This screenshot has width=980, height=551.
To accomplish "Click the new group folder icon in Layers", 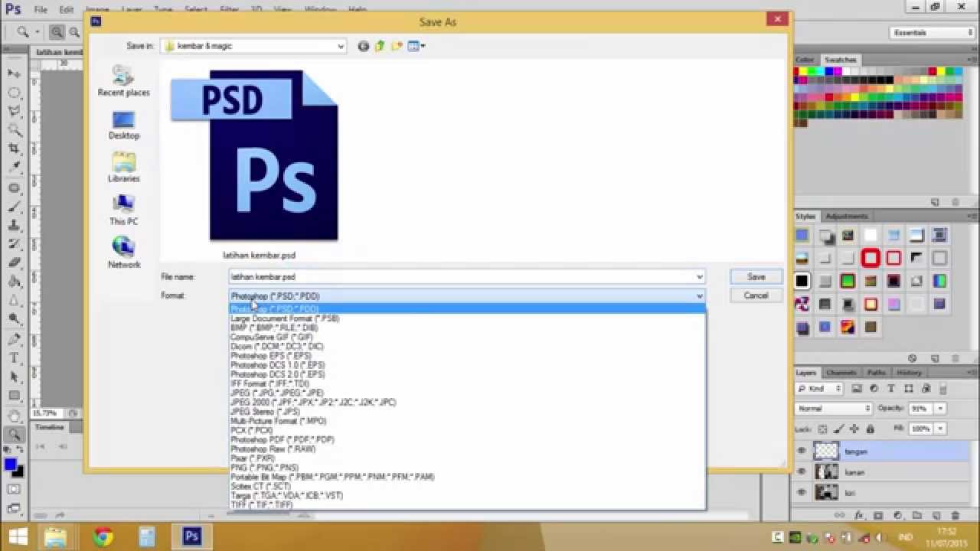I will coord(916,516).
